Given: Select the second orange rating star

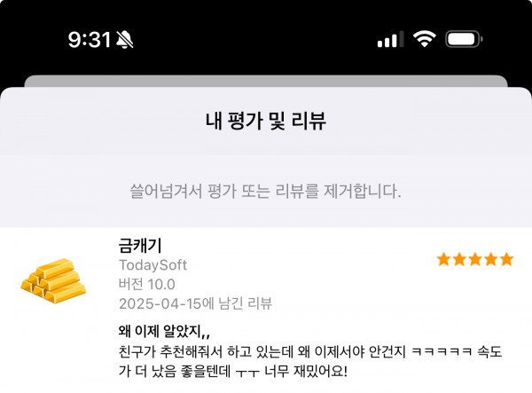Looking at the screenshot, I should (459, 259).
